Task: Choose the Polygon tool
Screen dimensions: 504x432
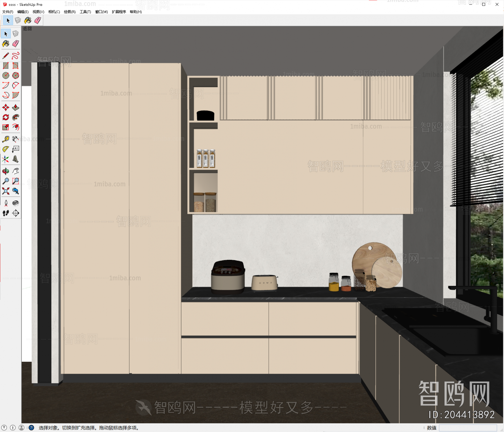Action: [16, 75]
